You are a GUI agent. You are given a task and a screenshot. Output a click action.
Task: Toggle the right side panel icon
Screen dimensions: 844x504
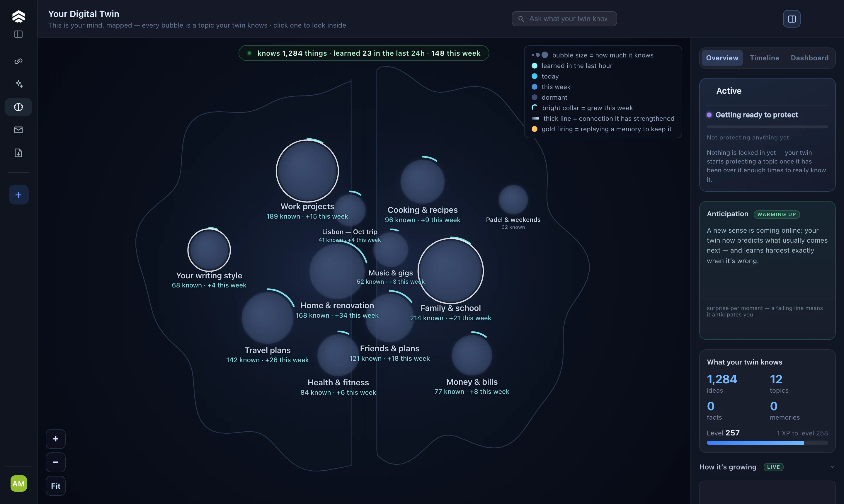pos(791,19)
